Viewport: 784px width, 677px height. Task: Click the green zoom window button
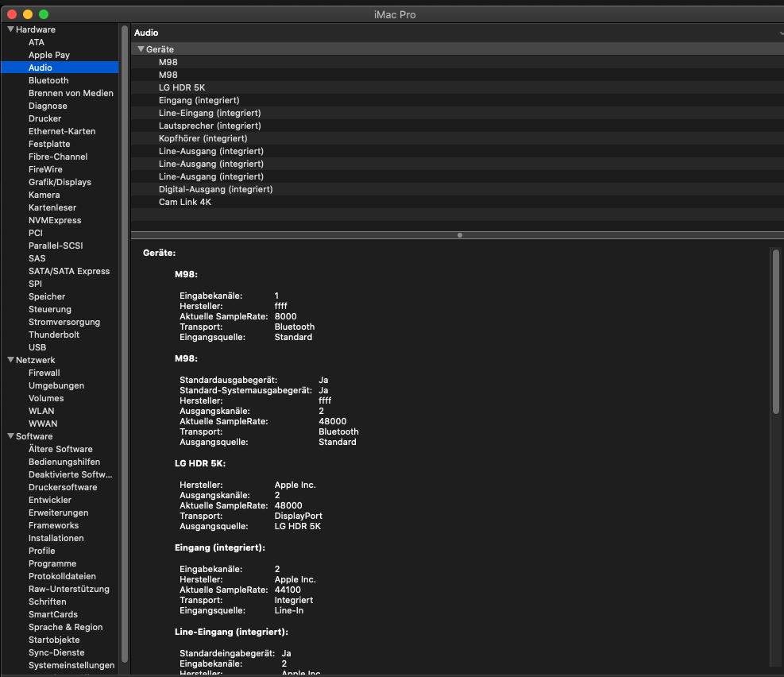tap(44, 14)
